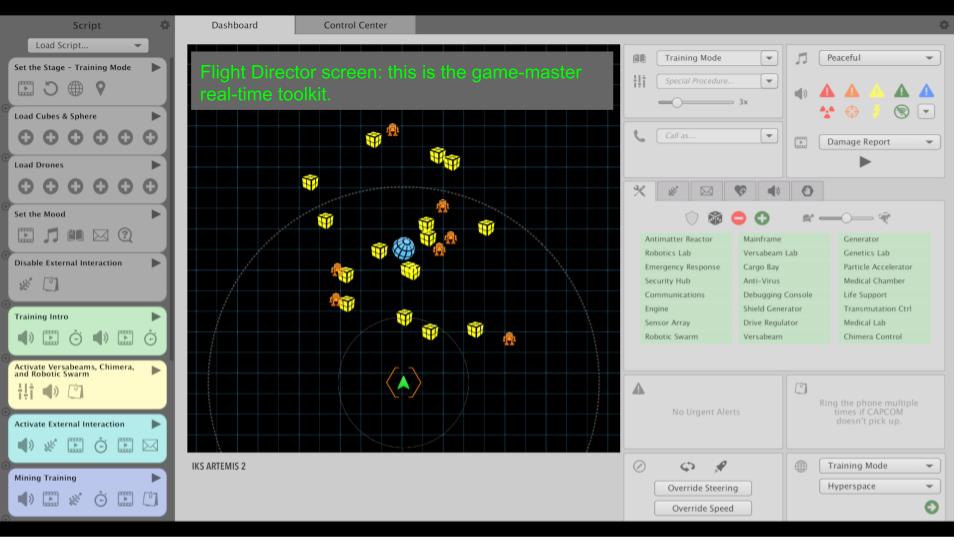Open the bottom Training Mode location dropdown
The width and height of the screenshot is (960, 540).
pos(879,467)
